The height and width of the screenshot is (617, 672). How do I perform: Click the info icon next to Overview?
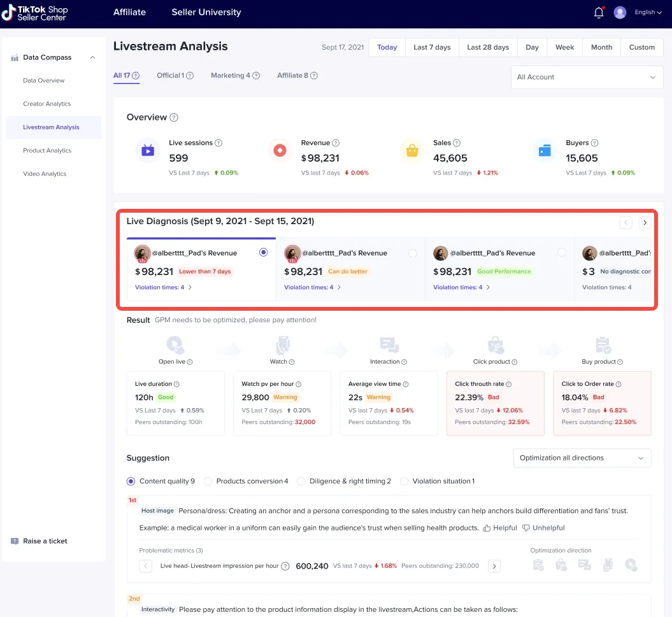pos(174,118)
